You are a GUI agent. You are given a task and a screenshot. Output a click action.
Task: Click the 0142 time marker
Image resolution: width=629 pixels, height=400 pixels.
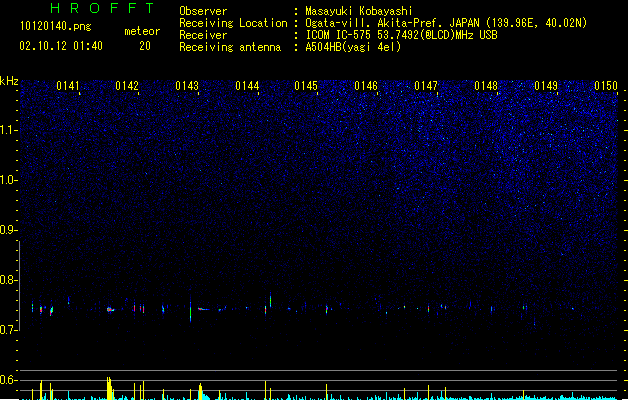127,86
